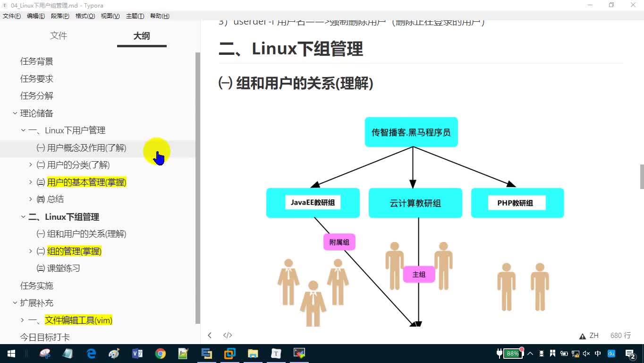The width and height of the screenshot is (644, 363).
Task: Open the 文件(F) menu
Action: [x=12, y=16]
